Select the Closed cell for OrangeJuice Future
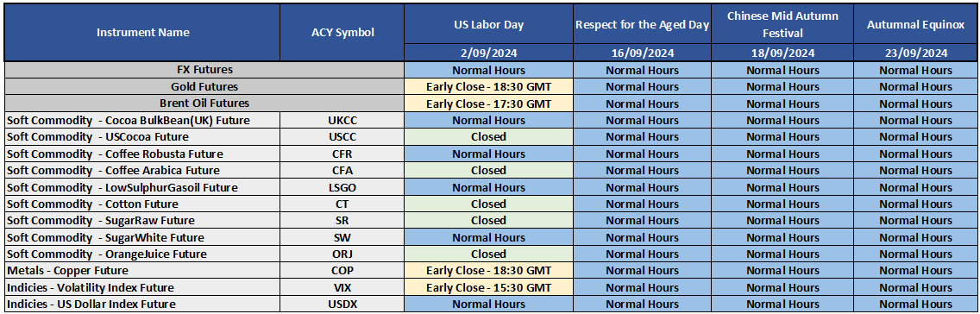Viewport: 980px width, 314px height. [x=489, y=254]
